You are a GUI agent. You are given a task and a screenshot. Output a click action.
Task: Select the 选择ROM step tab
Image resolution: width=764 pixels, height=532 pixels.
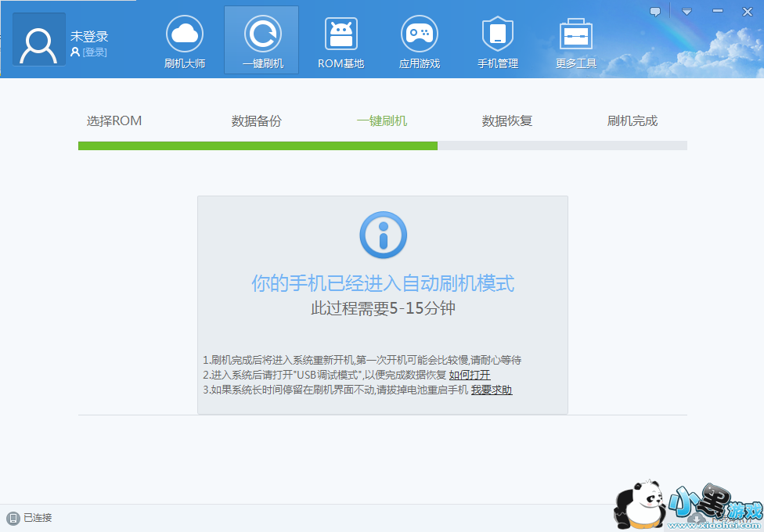coord(114,121)
